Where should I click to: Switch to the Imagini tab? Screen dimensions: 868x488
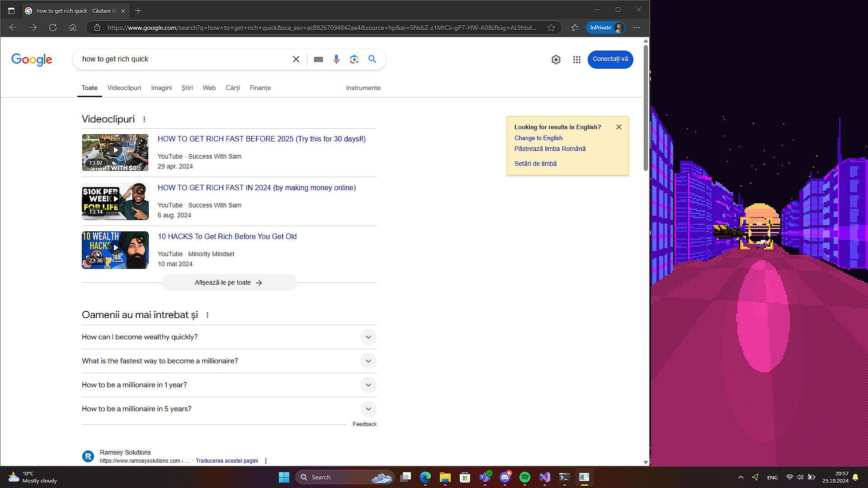point(161,88)
